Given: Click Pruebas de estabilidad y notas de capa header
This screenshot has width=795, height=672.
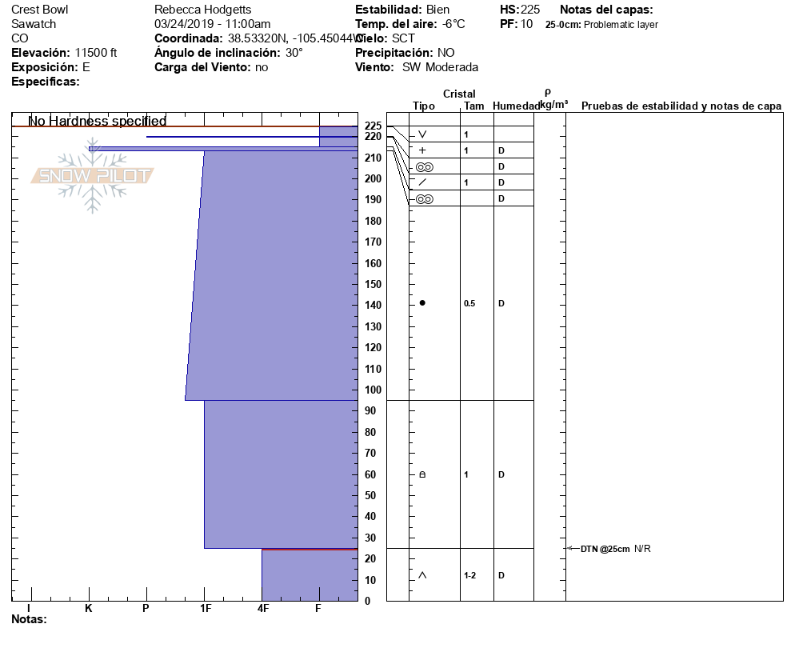Looking at the screenshot, I should pos(681,106).
